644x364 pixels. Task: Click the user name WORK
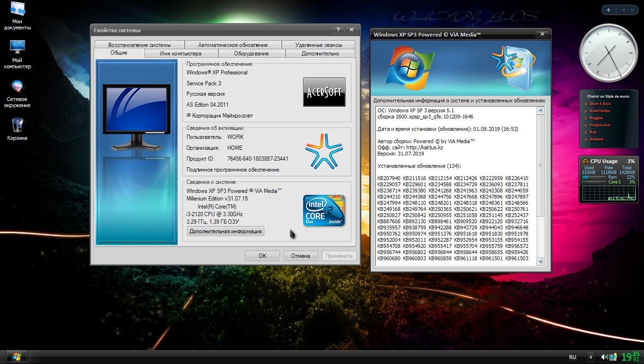pyautogui.click(x=235, y=137)
